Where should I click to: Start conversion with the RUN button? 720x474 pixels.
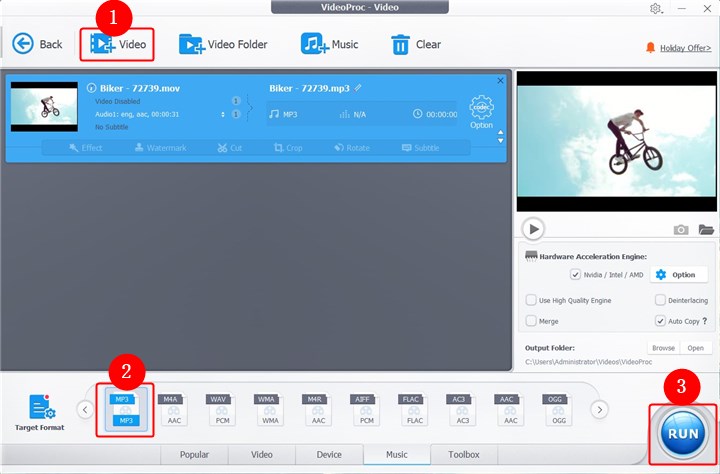683,434
